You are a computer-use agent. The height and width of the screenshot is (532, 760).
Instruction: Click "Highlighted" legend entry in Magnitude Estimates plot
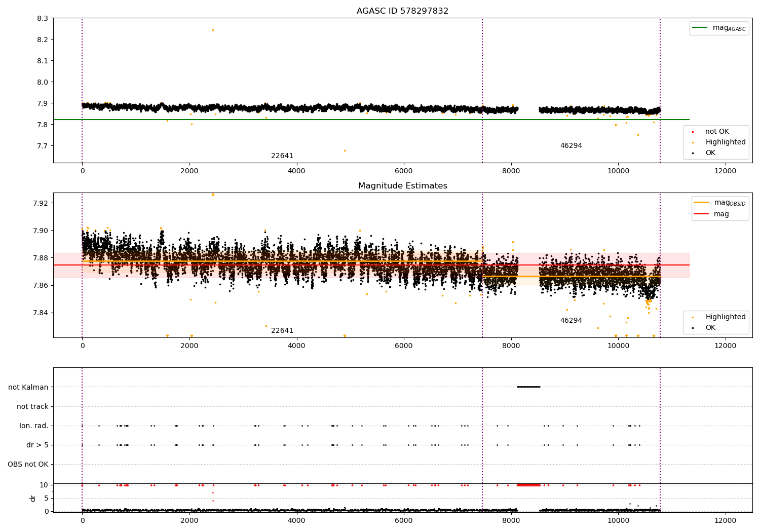coord(726,317)
